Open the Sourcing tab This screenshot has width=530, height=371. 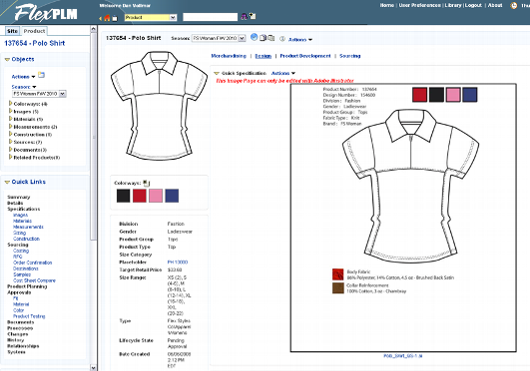[x=350, y=56]
